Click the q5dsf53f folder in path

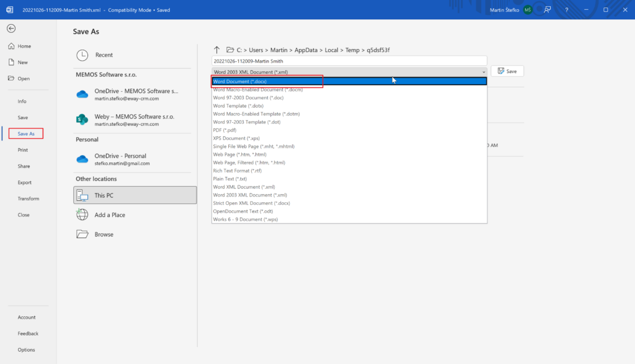[378, 50]
